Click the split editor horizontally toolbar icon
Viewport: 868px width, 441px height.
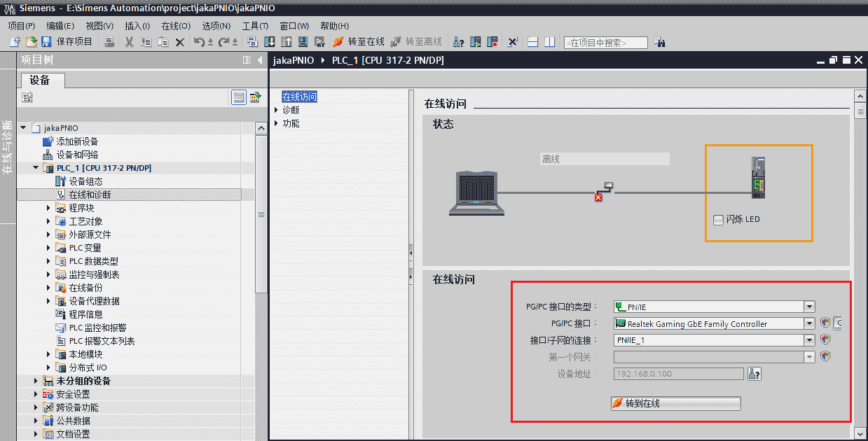pos(532,42)
